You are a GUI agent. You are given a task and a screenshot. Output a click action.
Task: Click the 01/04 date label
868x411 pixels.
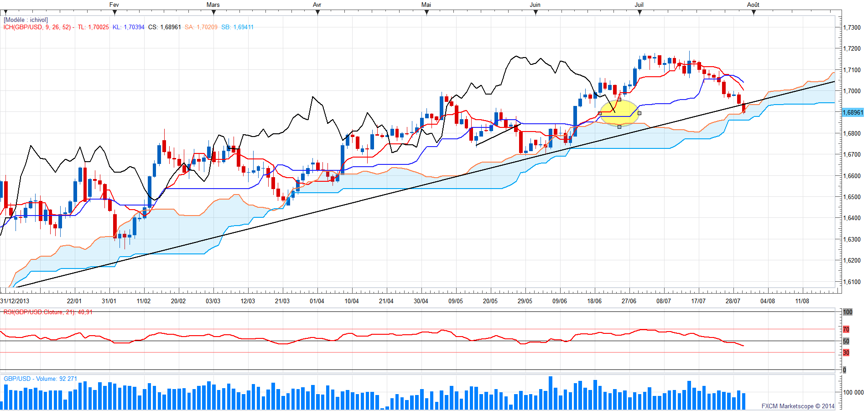317,301
